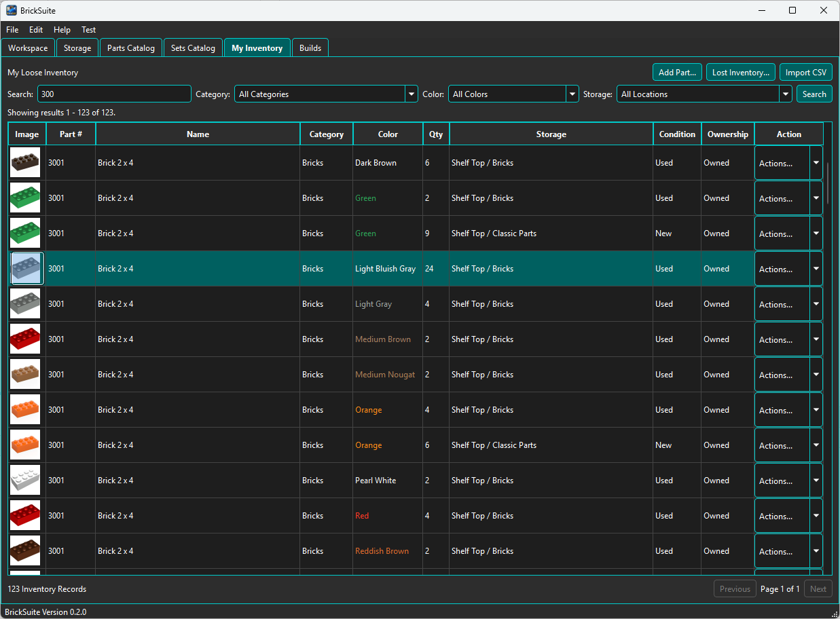840x619 pixels.
Task: Switch to the Workspace tab
Action: click(x=28, y=48)
